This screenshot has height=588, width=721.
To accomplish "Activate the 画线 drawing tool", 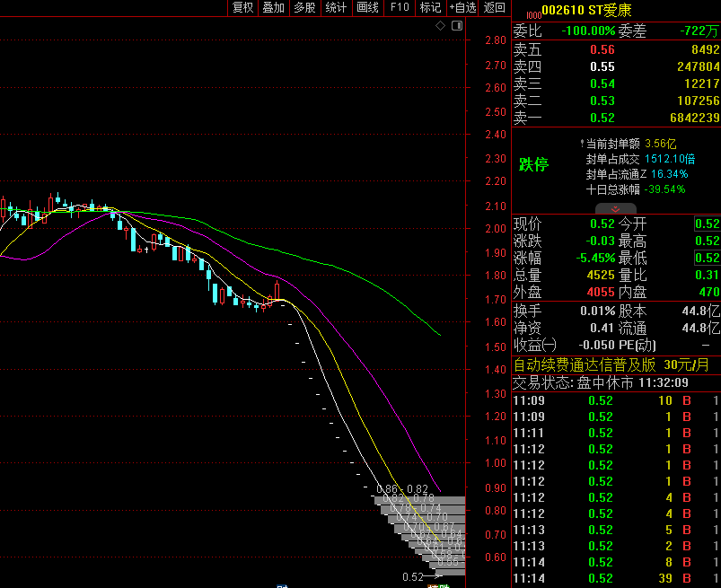I will click(367, 8).
